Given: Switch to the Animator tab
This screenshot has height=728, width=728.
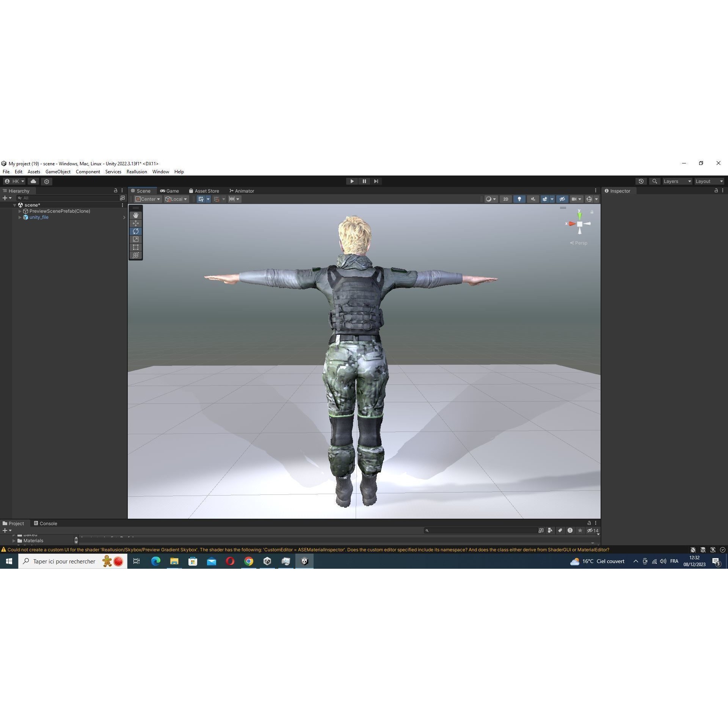Looking at the screenshot, I should click(242, 191).
